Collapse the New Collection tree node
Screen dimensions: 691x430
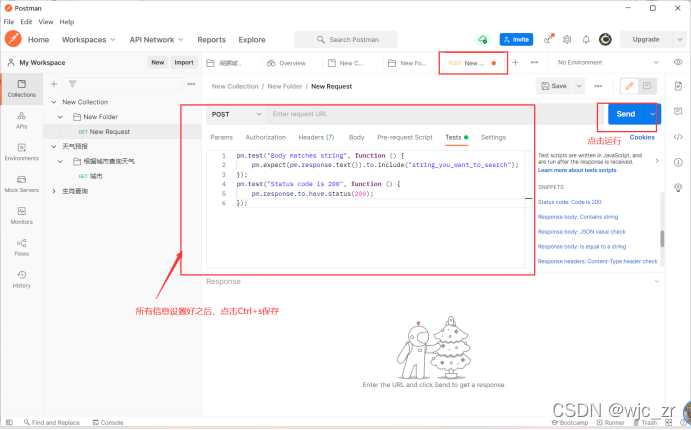(x=54, y=102)
